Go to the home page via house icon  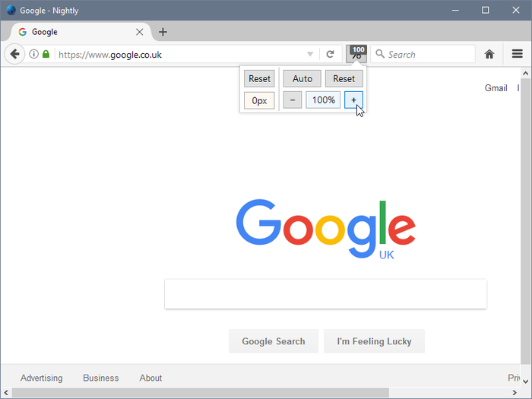point(489,54)
